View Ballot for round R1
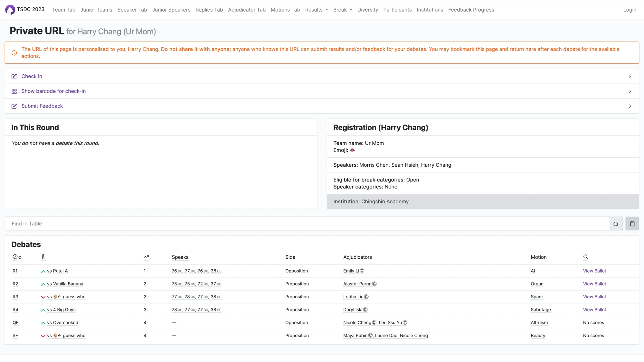 (594, 271)
